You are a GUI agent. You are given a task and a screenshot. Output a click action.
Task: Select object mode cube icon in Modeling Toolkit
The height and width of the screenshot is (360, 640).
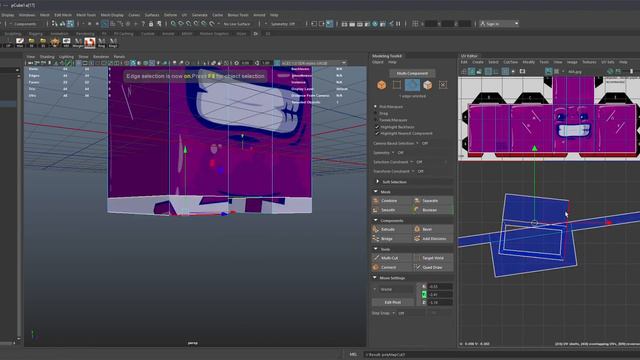[381, 84]
